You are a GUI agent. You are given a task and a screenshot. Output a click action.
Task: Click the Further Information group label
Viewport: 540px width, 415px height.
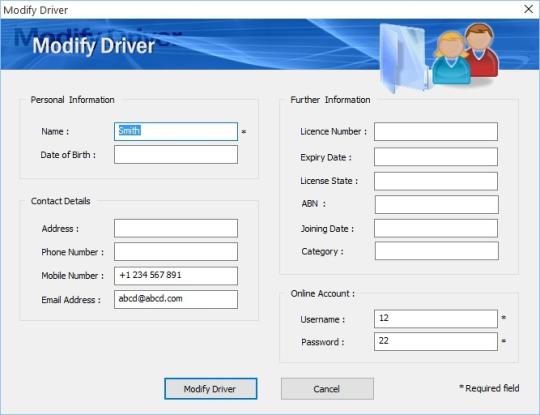pyautogui.click(x=330, y=100)
